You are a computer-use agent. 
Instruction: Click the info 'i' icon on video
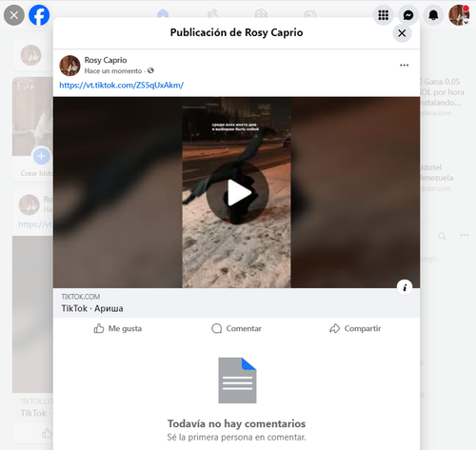(x=405, y=287)
